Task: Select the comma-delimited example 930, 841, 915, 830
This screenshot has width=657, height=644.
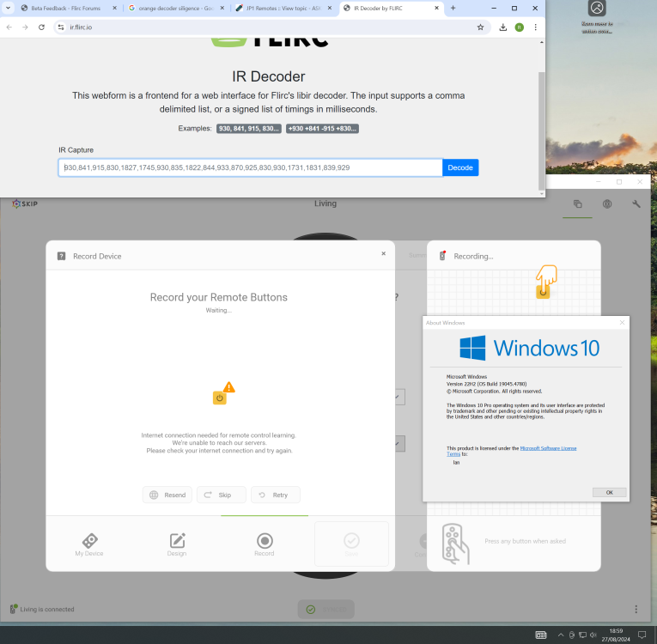Action: [249, 129]
